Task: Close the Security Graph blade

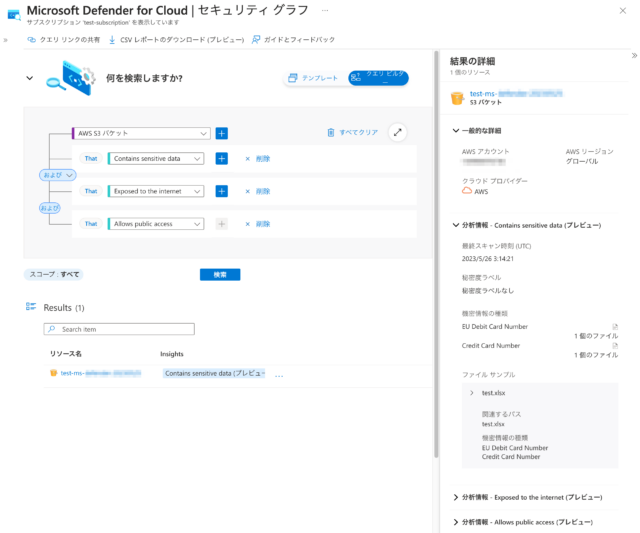Action: point(622,11)
